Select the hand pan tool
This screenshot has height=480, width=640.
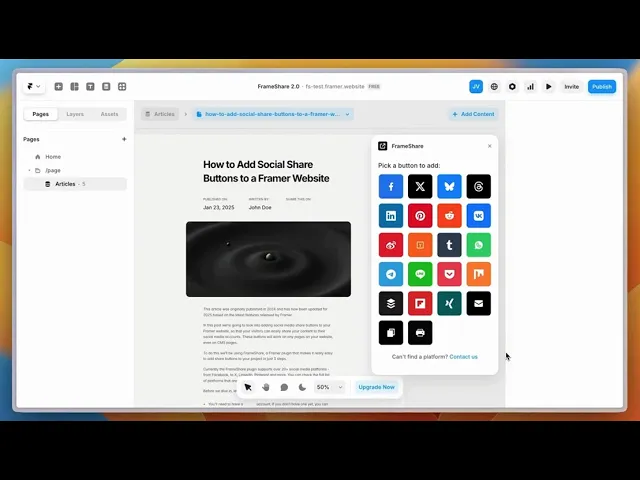click(266, 387)
